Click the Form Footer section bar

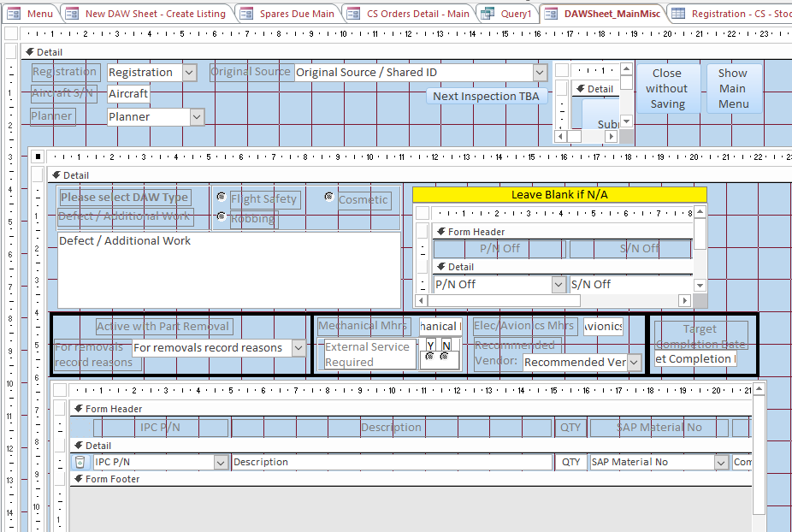pos(411,479)
